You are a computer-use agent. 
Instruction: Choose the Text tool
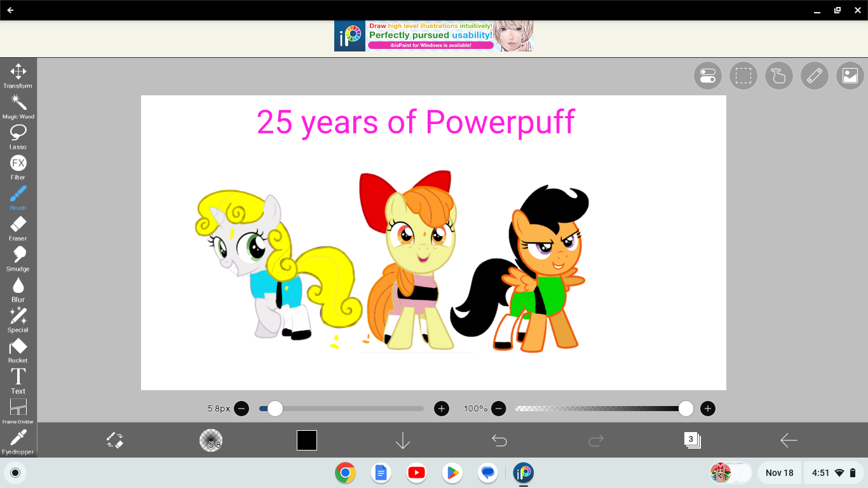point(18,381)
